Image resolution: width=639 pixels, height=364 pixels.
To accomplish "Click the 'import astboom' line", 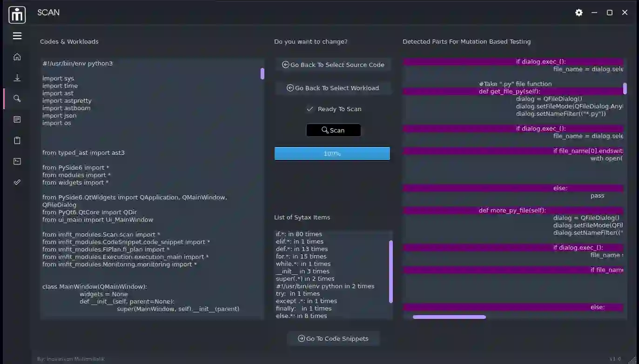I will (x=67, y=108).
